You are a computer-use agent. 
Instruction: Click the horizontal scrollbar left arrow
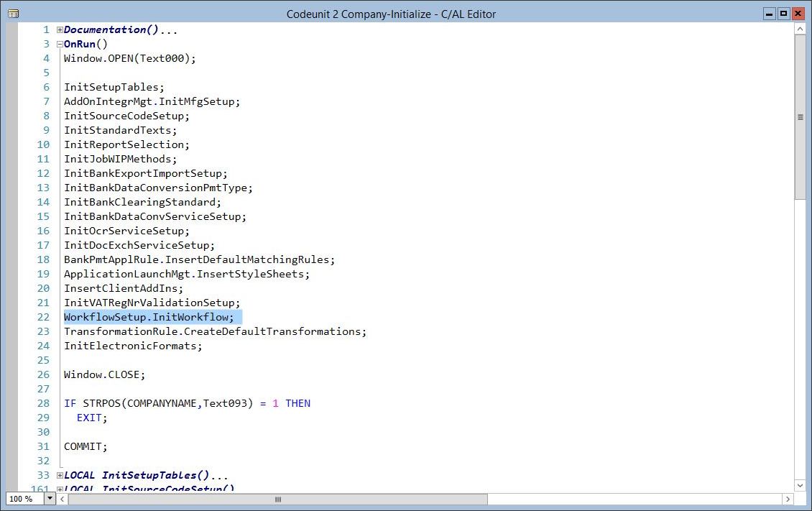[x=62, y=499]
